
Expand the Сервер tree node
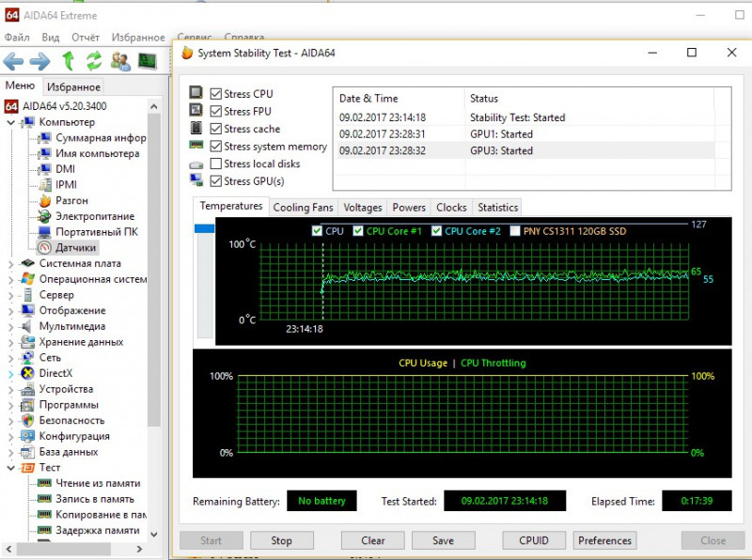[10, 295]
